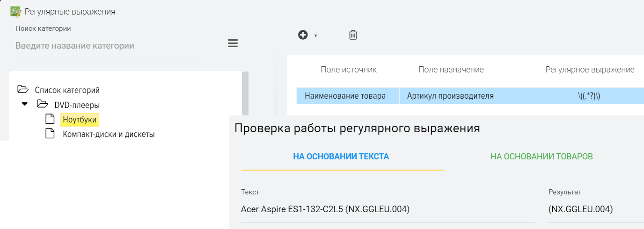
Task: Click the document icon next to Ноутбуки
Action: [50, 119]
